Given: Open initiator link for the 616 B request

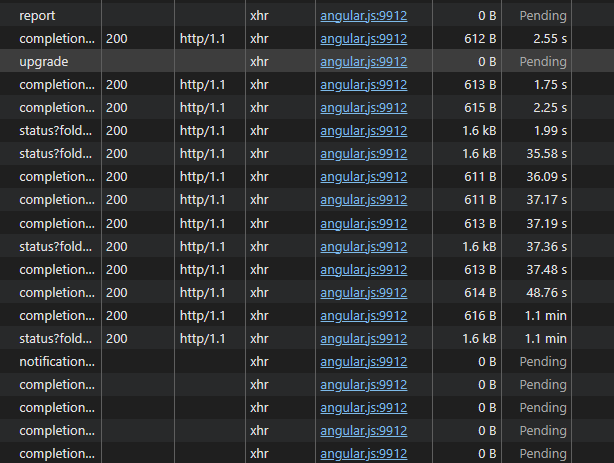Looking at the screenshot, I should click(x=363, y=315).
